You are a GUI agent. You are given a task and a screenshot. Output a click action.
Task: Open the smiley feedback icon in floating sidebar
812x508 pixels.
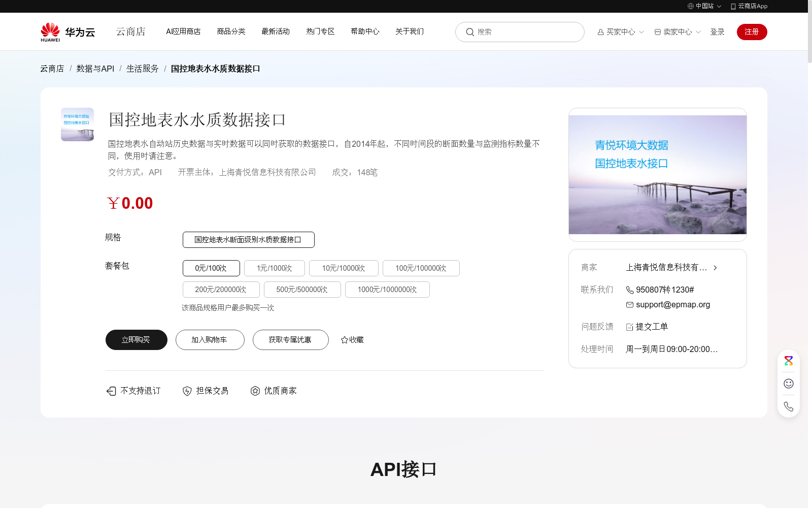(x=789, y=384)
